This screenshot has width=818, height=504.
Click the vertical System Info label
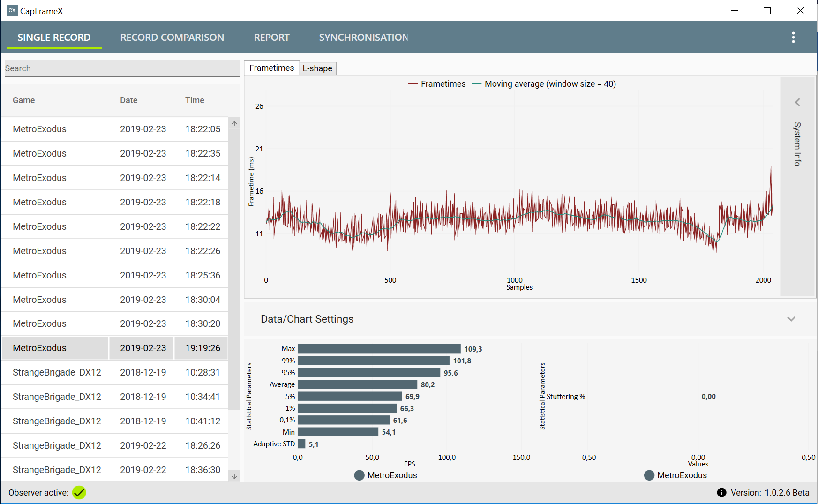click(797, 144)
